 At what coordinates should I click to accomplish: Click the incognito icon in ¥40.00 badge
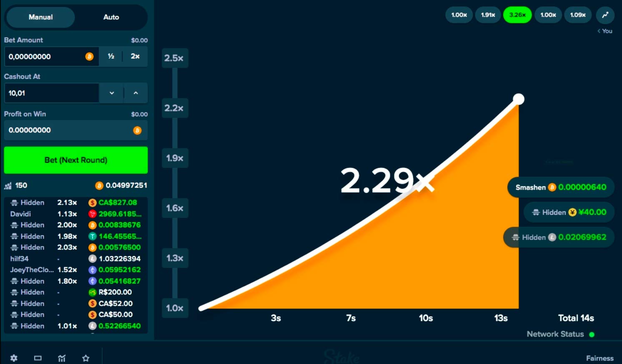tap(536, 212)
